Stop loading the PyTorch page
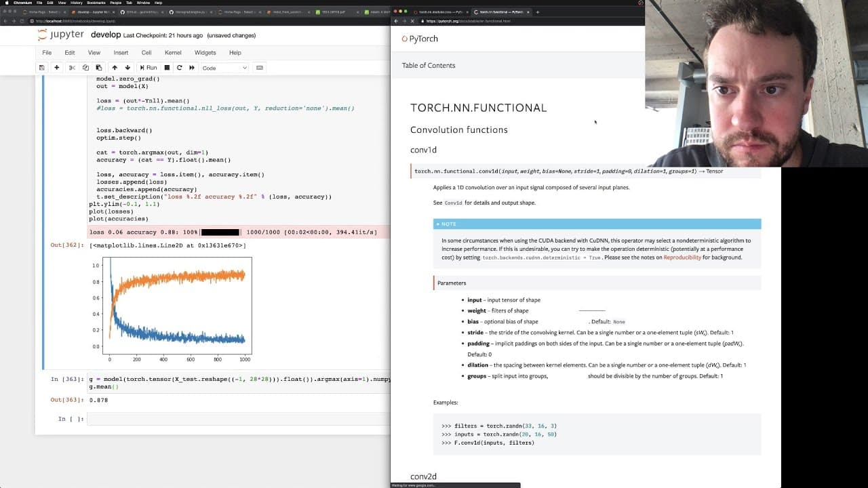The width and height of the screenshot is (868, 488). pyautogui.click(x=412, y=21)
